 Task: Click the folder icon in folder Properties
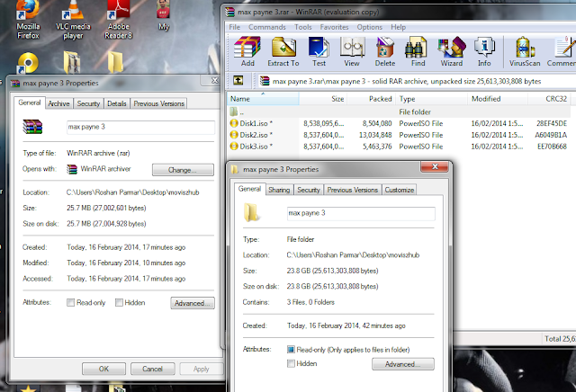tap(252, 213)
